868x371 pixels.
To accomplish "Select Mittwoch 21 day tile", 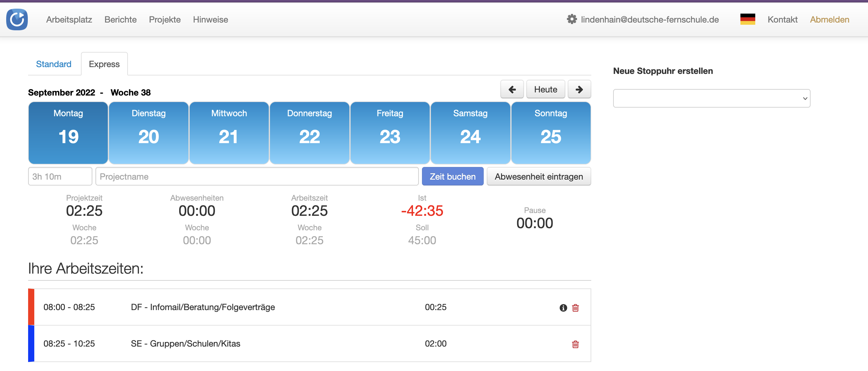I will click(x=229, y=133).
